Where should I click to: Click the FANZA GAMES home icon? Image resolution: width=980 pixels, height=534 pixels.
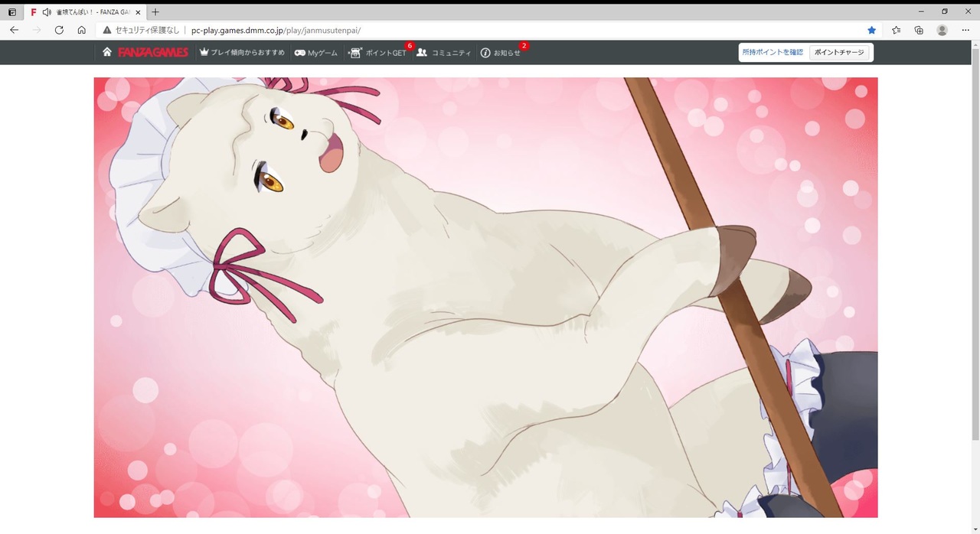point(107,52)
